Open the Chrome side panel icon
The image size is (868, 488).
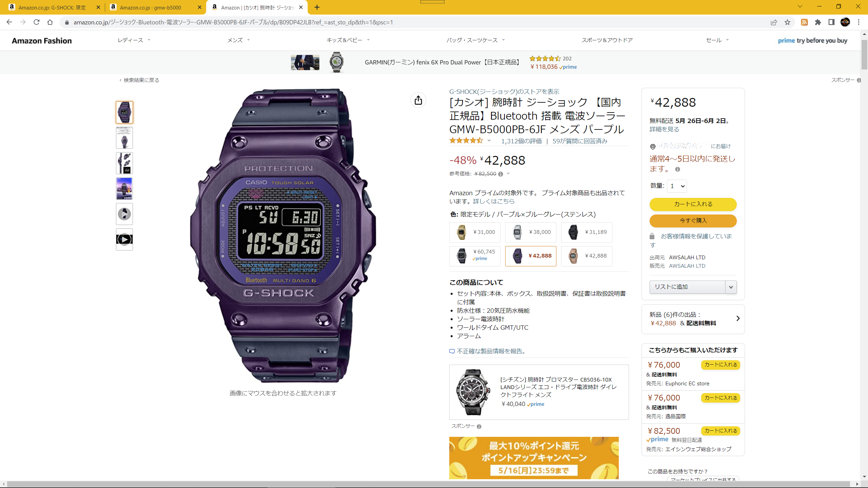click(831, 22)
